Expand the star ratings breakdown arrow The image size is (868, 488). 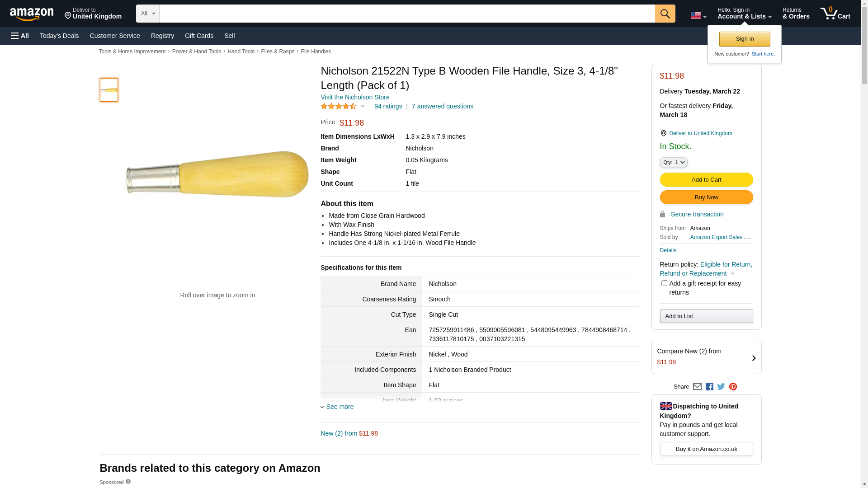[x=363, y=107]
